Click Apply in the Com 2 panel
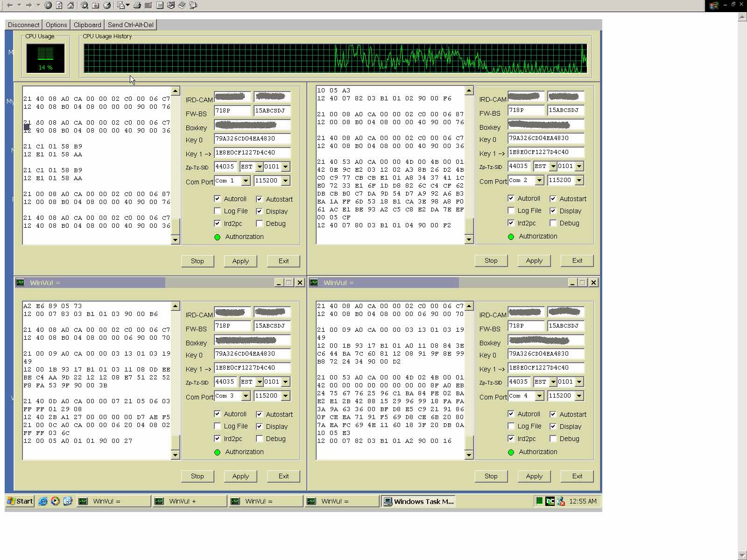This screenshot has height=560, width=747. [534, 260]
